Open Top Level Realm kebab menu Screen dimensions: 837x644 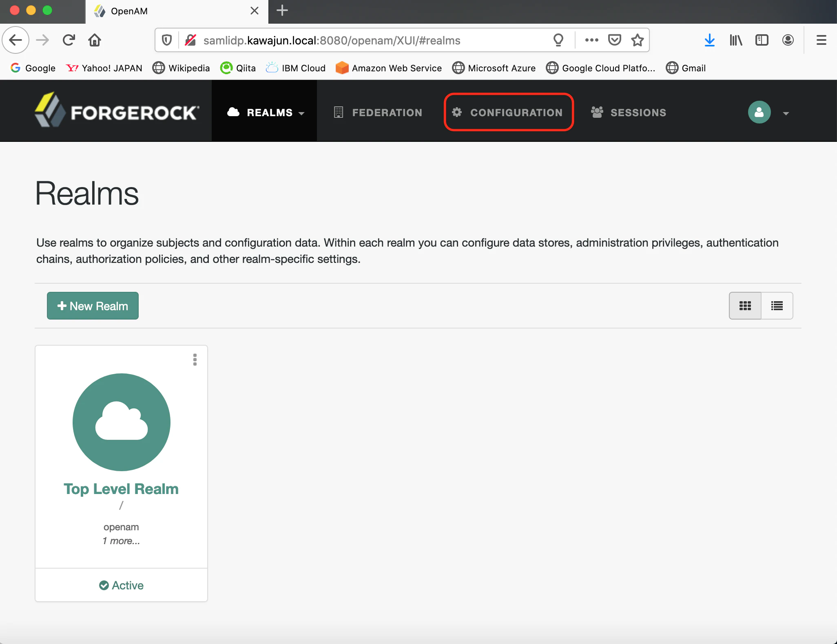pyautogui.click(x=195, y=359)
